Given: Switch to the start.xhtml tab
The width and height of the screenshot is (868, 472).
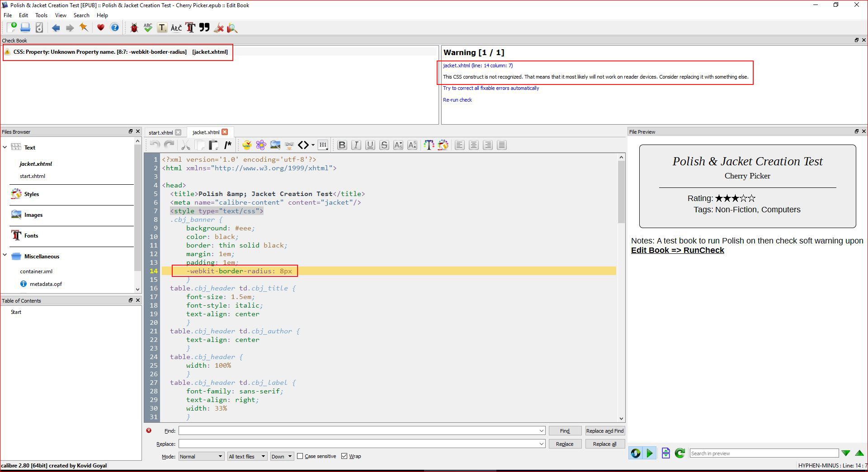Looking at the screenshot, I should click(x=160, y=132).
